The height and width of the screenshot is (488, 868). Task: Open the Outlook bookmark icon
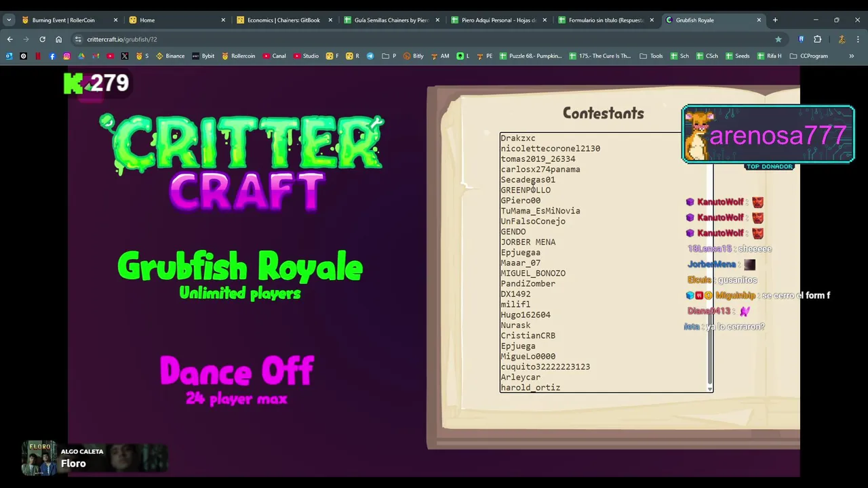tap(9, 56)
